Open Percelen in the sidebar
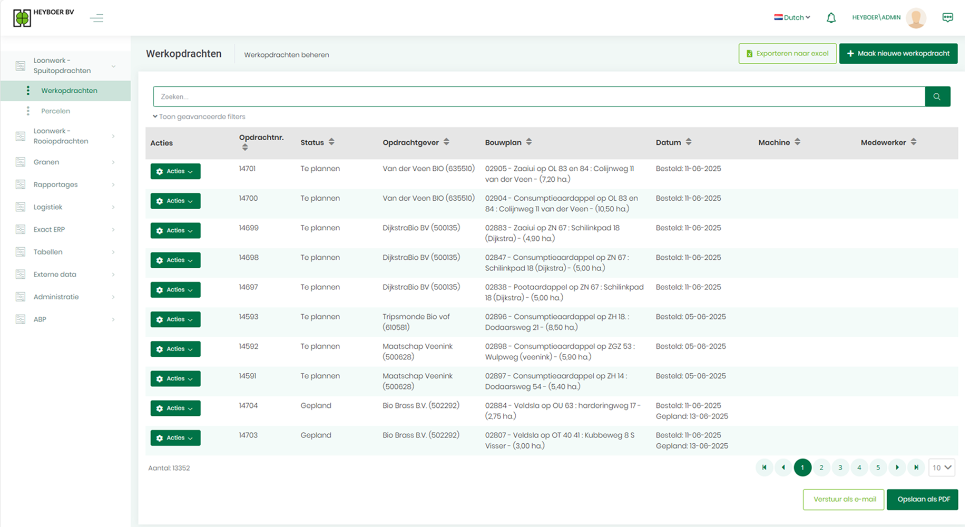Viewport: 980px width, 527px height. pos(55,111)
